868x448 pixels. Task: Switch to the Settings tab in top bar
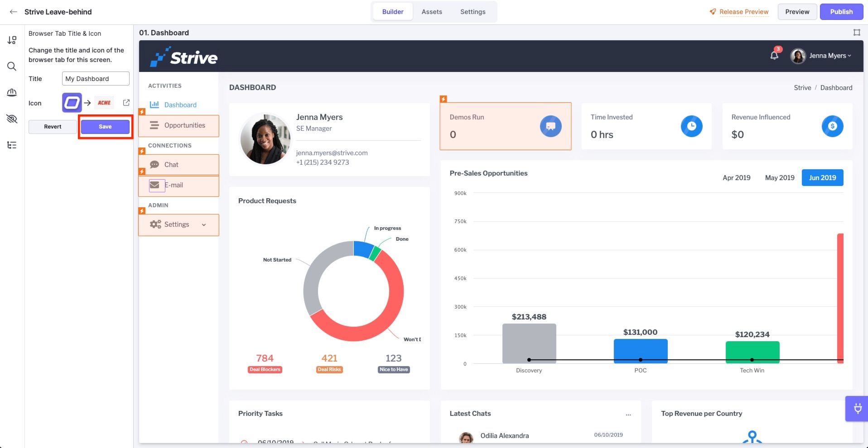point(473,12)
